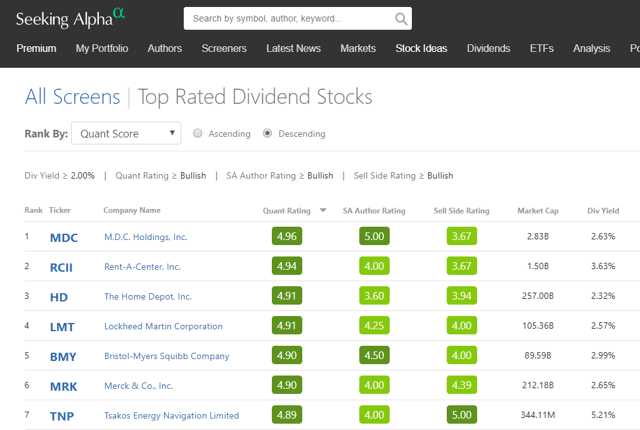Open the MDC ticker link
The image size is (640, 430).
point(64,237)
